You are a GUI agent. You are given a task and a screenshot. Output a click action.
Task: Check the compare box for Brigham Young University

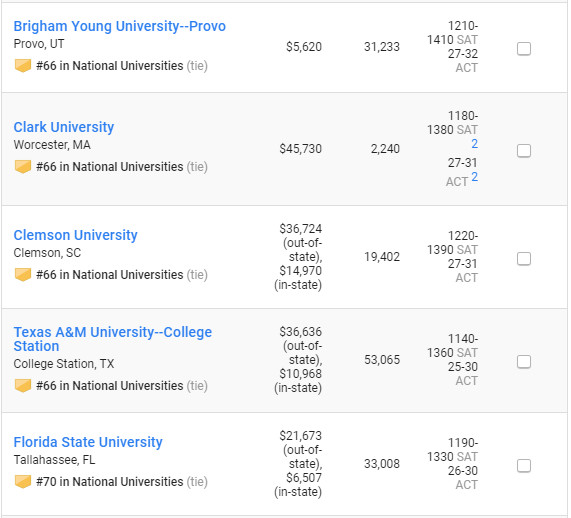[524, 48]
